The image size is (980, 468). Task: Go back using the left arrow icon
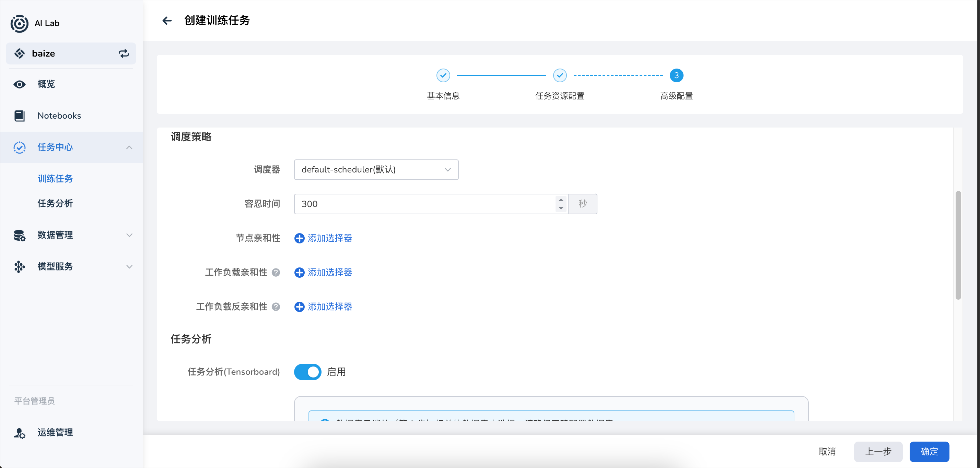tap(167, 21)
